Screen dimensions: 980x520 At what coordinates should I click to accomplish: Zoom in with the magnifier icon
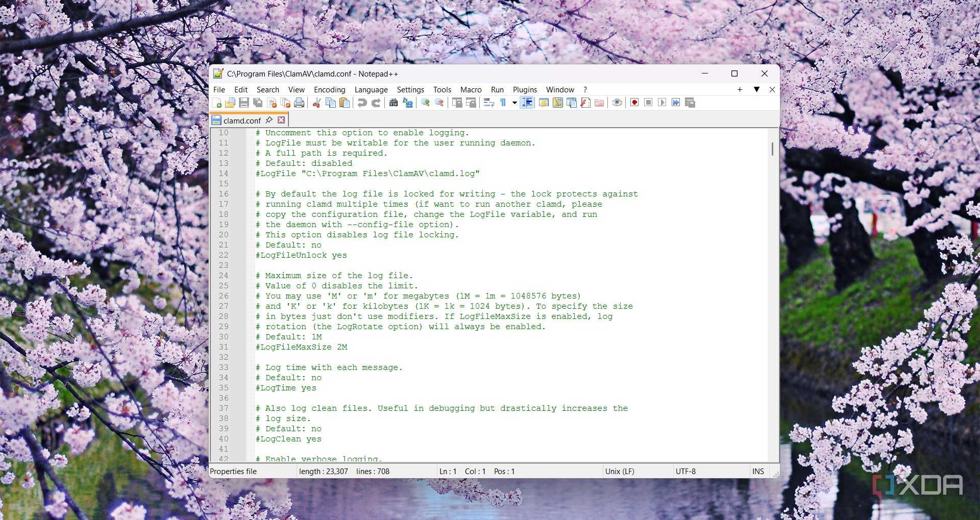pyautogui.click(x=425, y=103)
